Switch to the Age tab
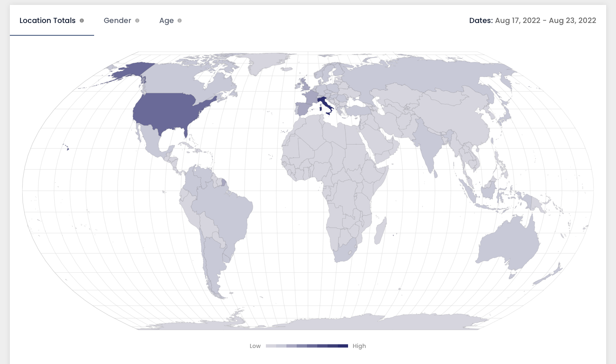 pos(166,21)
